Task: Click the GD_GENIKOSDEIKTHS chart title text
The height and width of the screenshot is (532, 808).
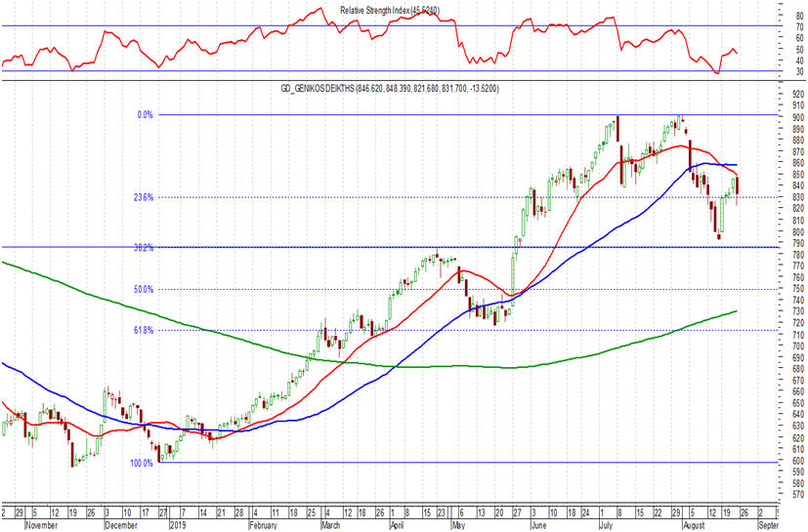Action: (390, 89)
